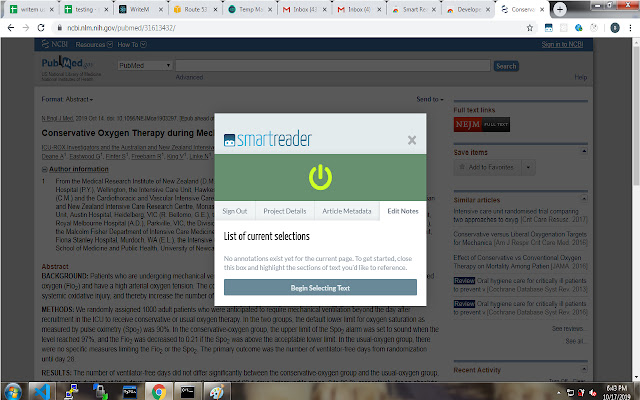Go back in browser history
The image size is (640, 400).
point(11,28)
